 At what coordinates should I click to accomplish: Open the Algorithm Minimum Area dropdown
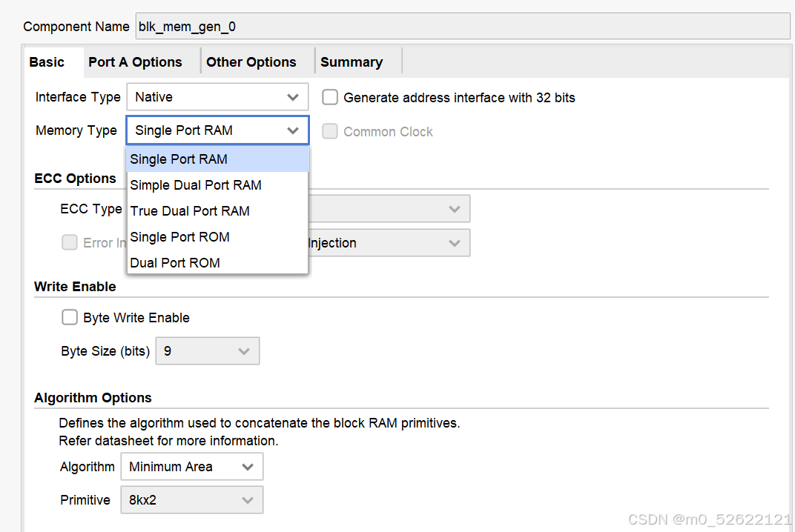pos(191,467)
